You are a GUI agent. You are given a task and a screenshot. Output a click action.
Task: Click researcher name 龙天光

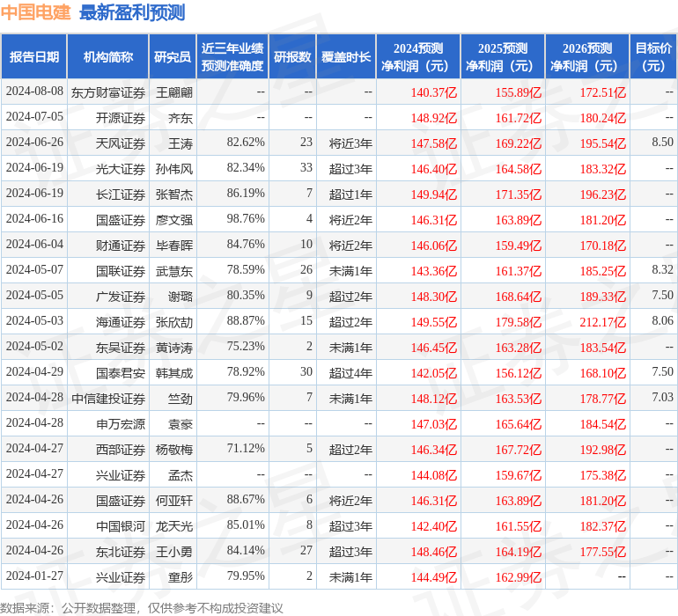click(174, 526)
